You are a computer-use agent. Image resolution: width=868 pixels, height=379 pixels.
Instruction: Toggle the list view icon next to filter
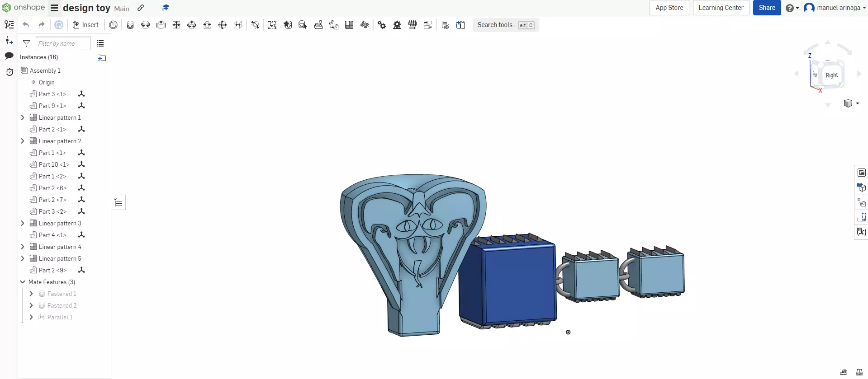100,43
